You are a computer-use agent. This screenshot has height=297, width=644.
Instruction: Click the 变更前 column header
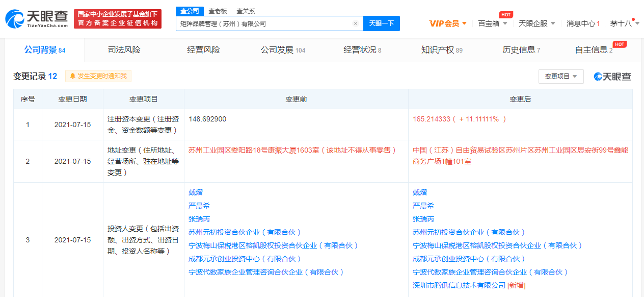(x=296, y=99)
